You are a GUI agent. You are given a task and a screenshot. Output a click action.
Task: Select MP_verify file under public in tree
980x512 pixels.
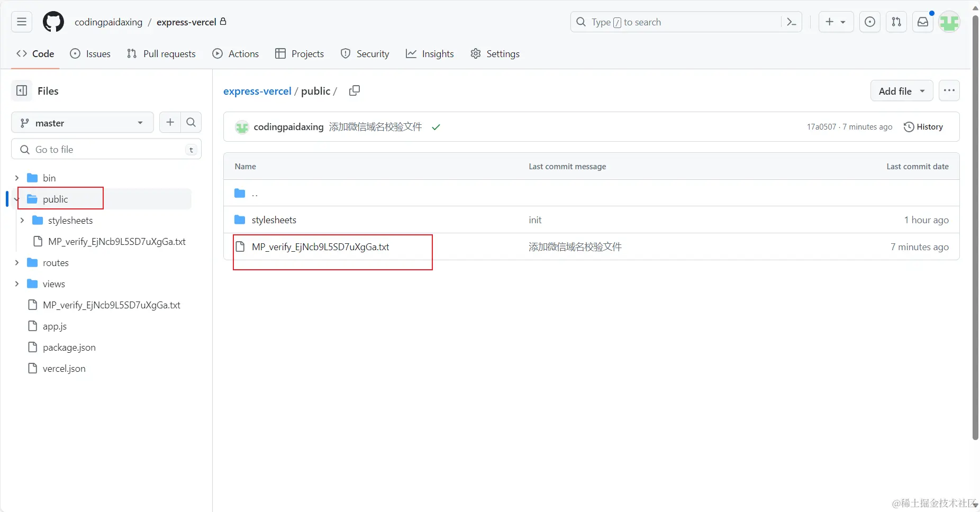click(117, 241)
